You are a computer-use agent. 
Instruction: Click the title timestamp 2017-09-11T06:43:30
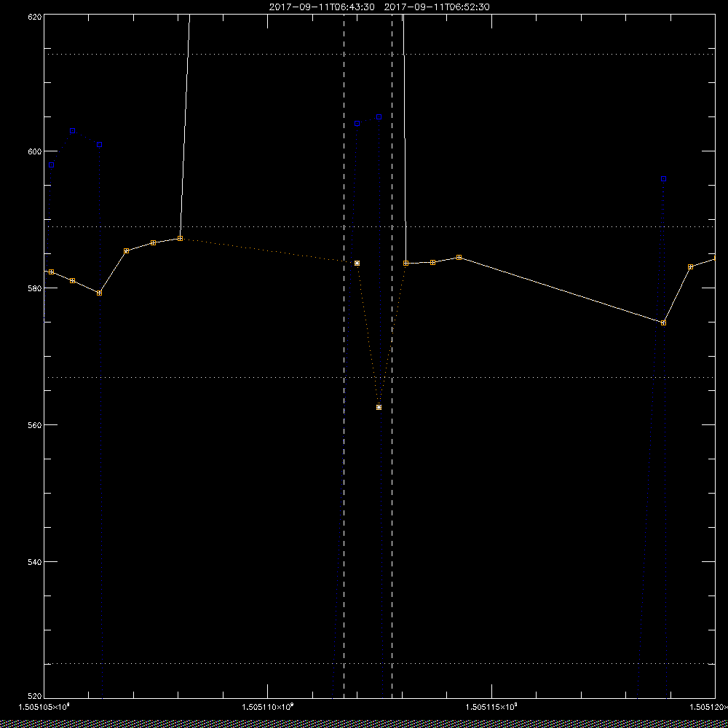point(322,7)
